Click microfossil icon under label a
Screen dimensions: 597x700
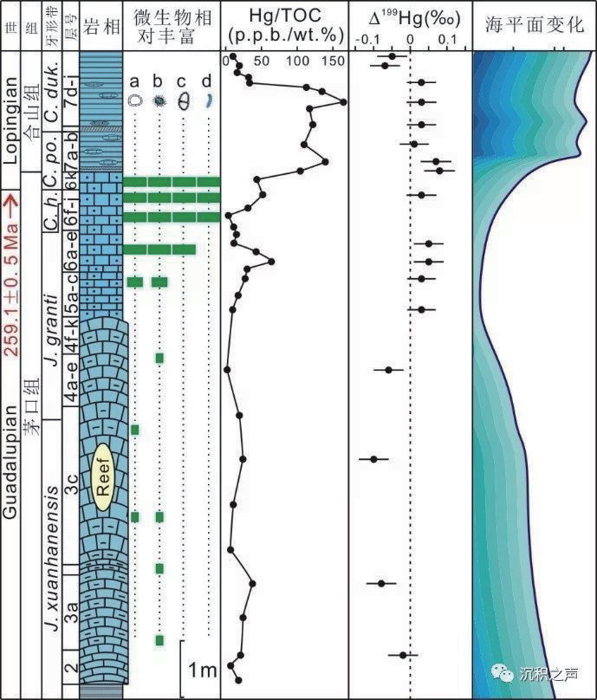click(x=135, y=100)
